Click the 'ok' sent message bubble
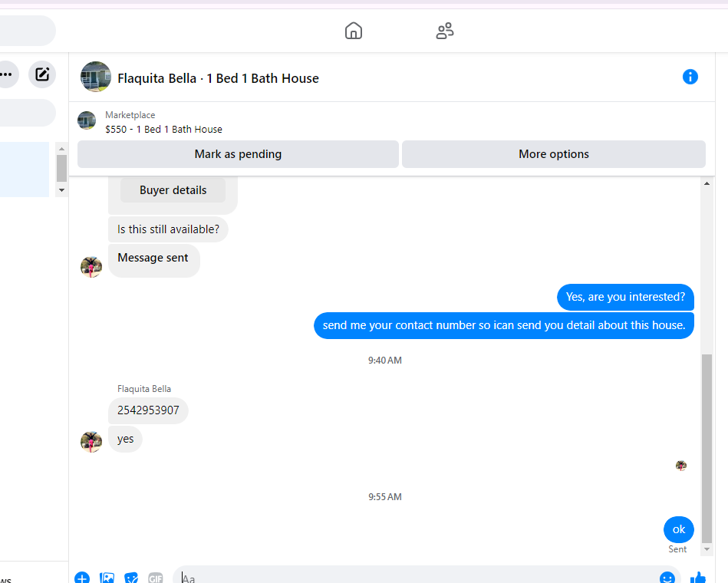 [x=679, y=529]
